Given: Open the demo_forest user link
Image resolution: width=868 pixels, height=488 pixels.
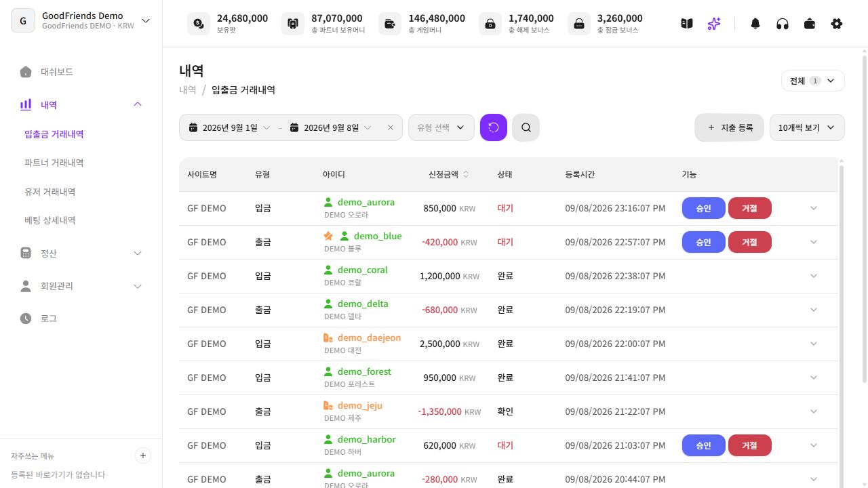Looking at the screenshot, I should [364, 371].
